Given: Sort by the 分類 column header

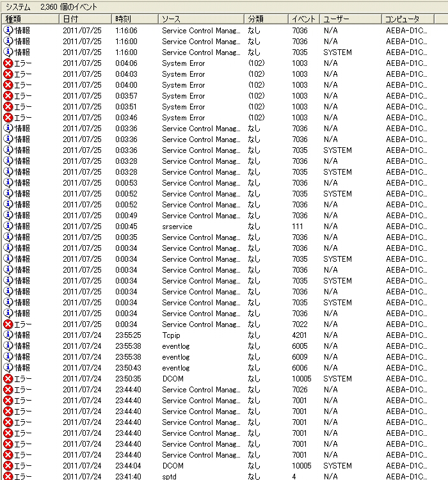Looking at the screenshot, I should (266, 19).
